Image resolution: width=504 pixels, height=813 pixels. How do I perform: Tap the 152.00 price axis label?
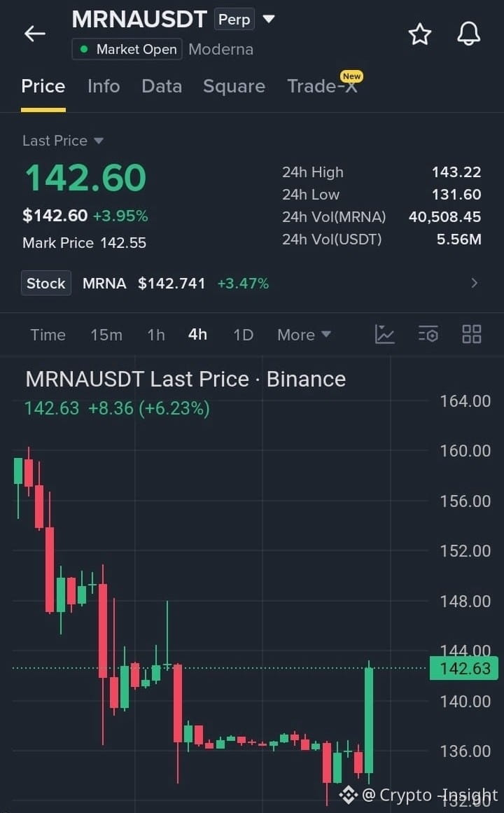click(x=465, y=550)
